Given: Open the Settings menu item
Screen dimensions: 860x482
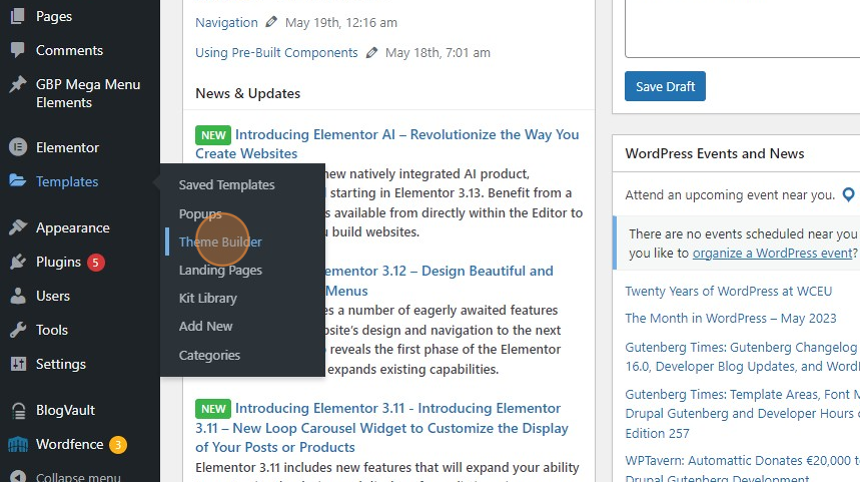Looking at the screenshot, I should tap(61, 364).
